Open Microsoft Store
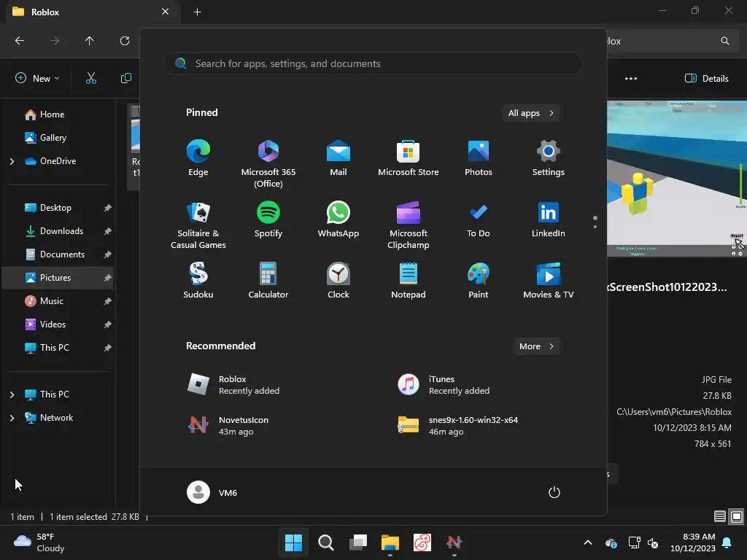 click(x=409, y=158)
